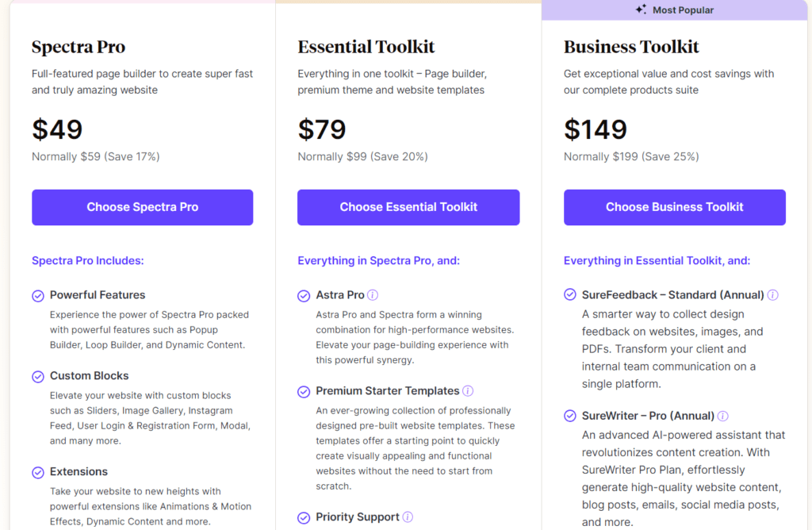Click the $149 price text
This screenshot has height=530, width=812.
[x=595, y=129]
